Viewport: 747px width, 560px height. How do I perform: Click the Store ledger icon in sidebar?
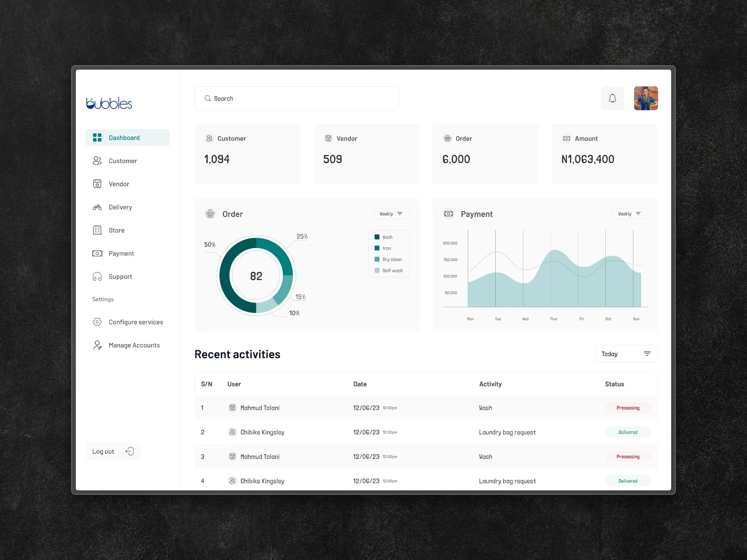pos(97,230)
